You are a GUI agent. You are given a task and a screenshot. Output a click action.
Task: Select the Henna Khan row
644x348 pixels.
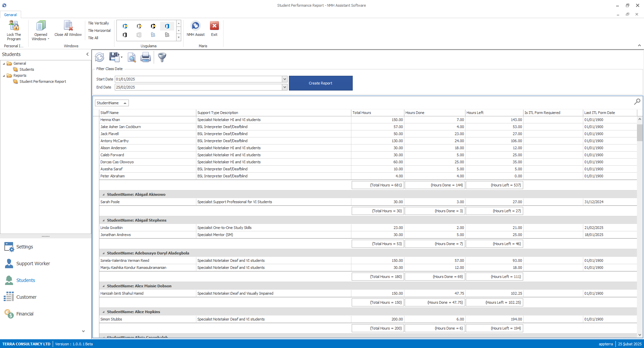click(368, 120)
